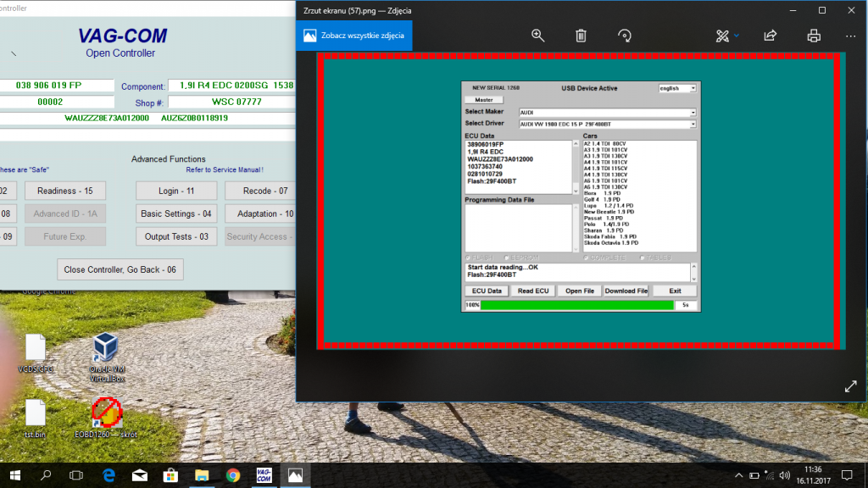Select the VCDS.CFG desktop file icon

(36, 353)
